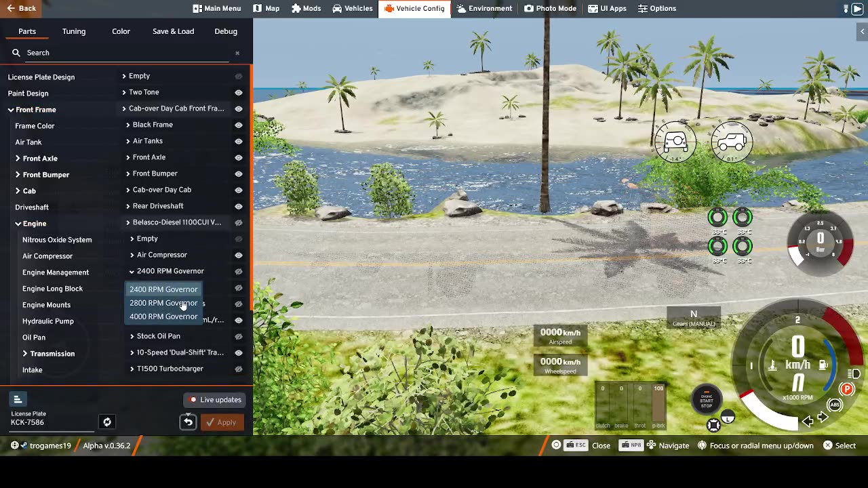Open the parts list menu icon above License Plate
868x488 pixels.
click(18, 399)
